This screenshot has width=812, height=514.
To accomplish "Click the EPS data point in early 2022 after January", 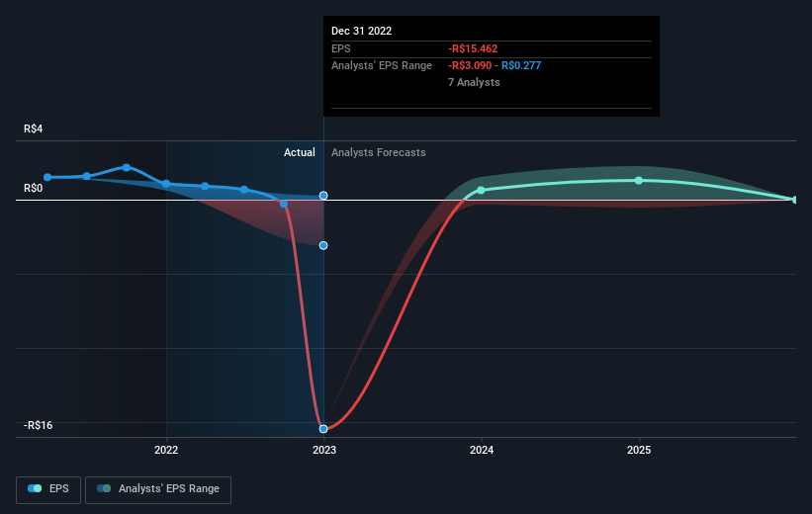I will [x=205, y=186].
